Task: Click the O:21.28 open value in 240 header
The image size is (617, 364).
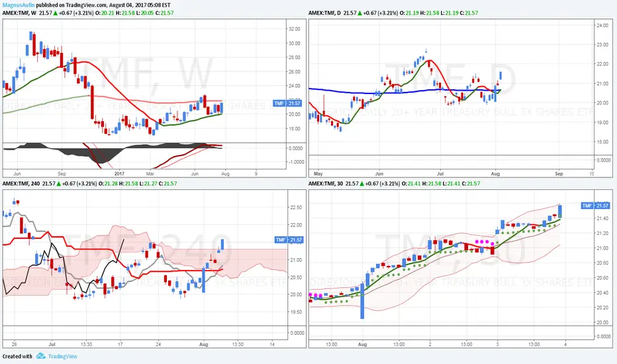Action: pos(108,183)
